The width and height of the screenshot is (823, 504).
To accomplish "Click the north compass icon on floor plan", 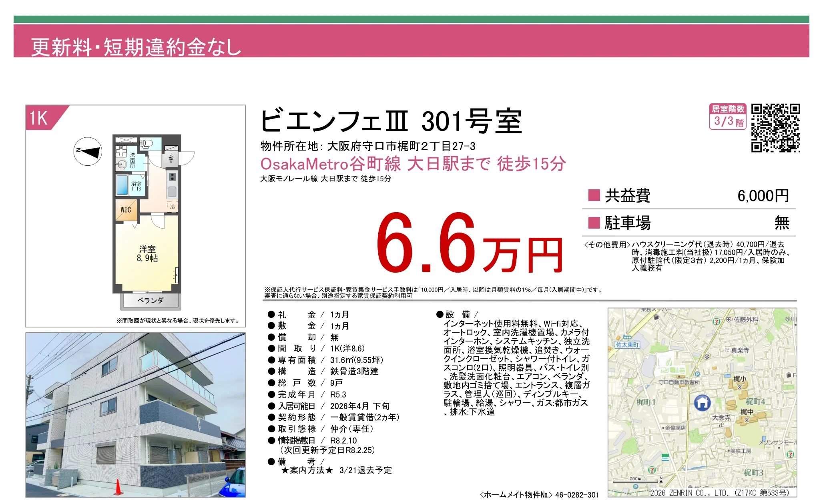I will 88,151.
